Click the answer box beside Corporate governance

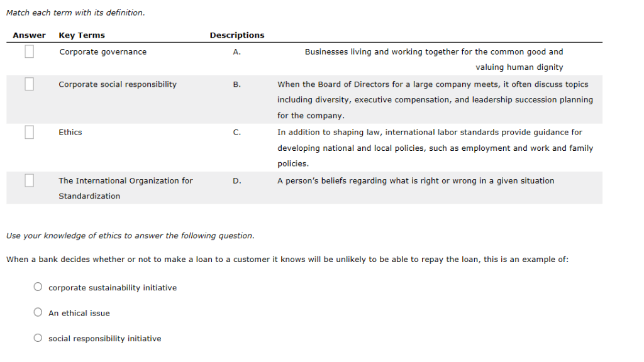coord(28,52)
